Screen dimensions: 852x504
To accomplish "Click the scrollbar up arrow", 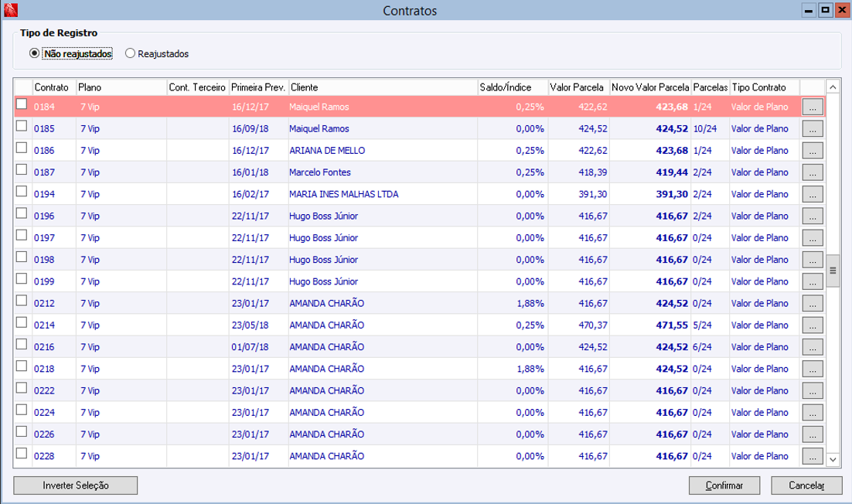I will [x=833, y=87].
